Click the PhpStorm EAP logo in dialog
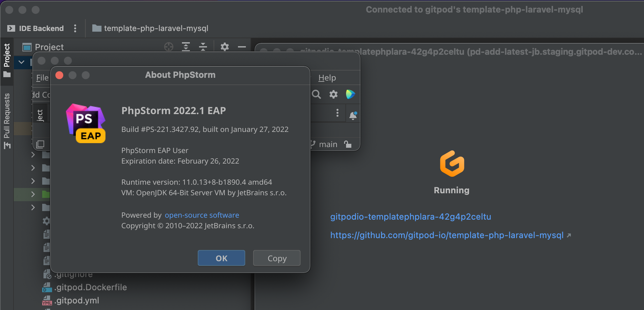Screen dimensions: 644x310 pos(86,123)
